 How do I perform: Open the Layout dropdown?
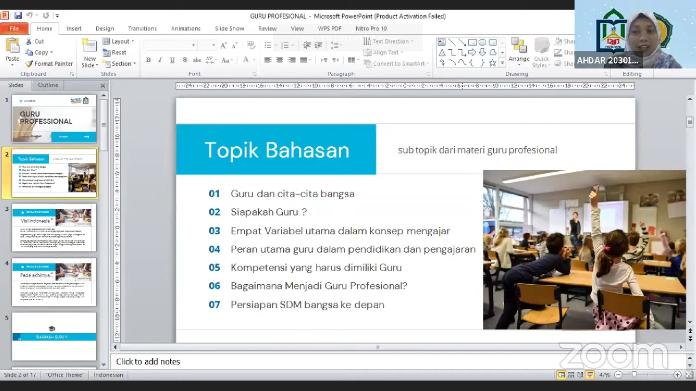click(118, 41)
